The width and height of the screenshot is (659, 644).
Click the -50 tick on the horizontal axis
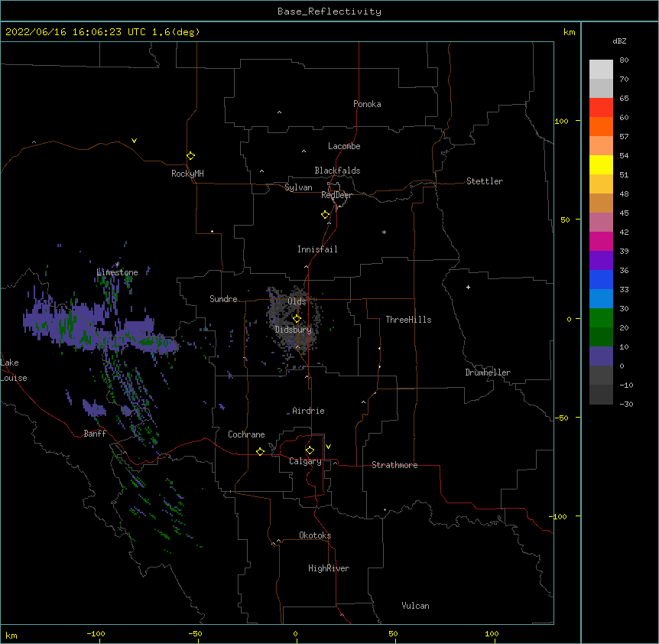pos(195,633)
